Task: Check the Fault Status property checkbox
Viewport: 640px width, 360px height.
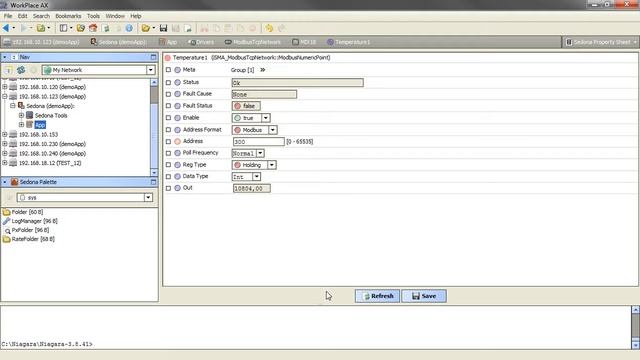Action: (x=168, y=106)
